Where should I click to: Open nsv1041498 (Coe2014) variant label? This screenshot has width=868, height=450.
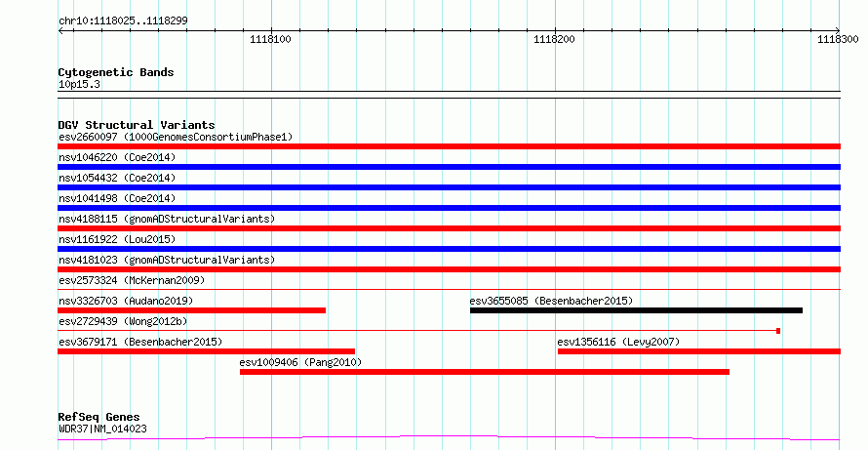pyautogui.click(x=117, y=198)
